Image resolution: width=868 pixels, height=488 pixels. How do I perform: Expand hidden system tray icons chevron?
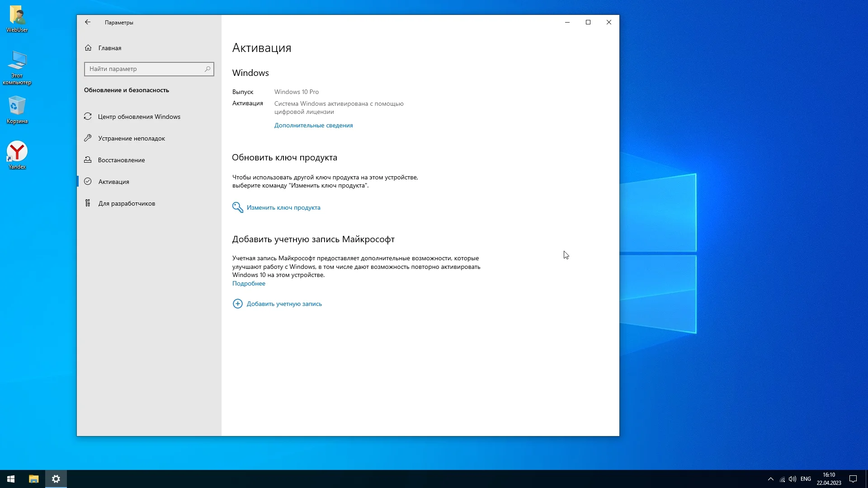click(x=771, y=479)
